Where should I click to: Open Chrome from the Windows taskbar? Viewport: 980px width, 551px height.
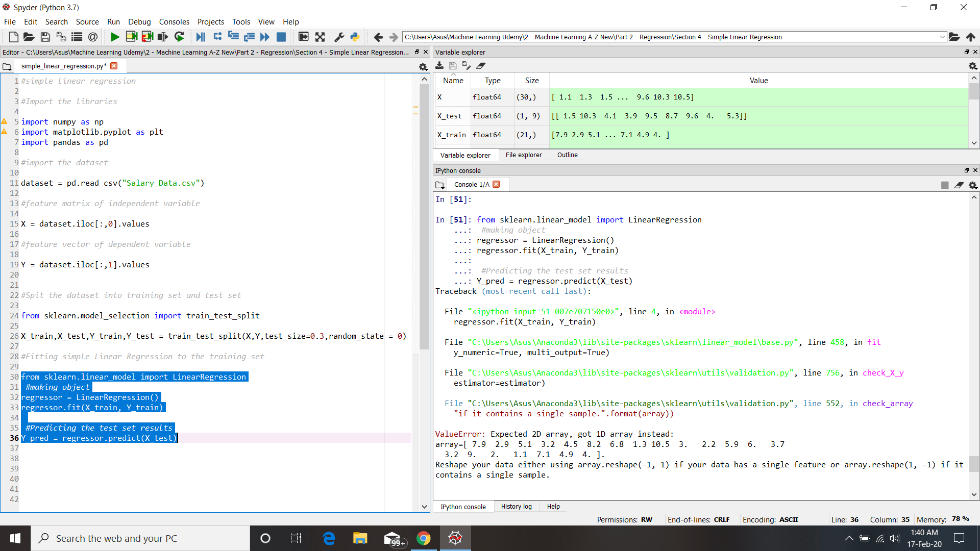point(423,538)
